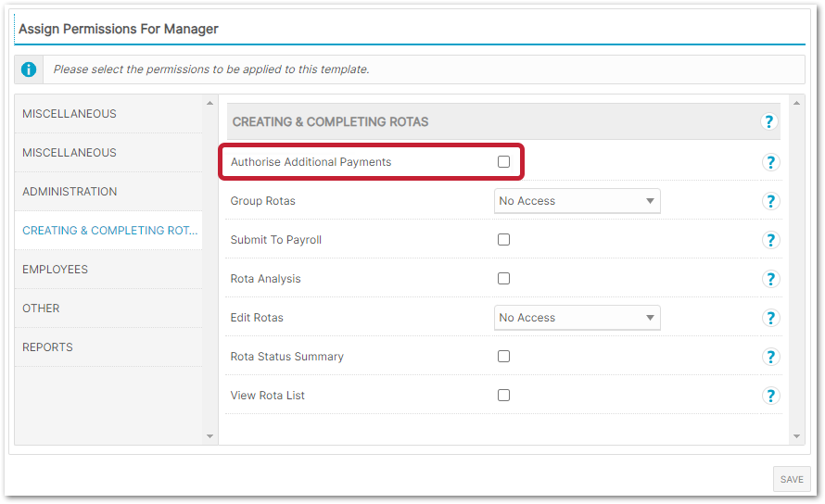Screen dimensions: 825x504
Task: Click help icon for Authorise Additional Payments
Action: click(769, 162)
